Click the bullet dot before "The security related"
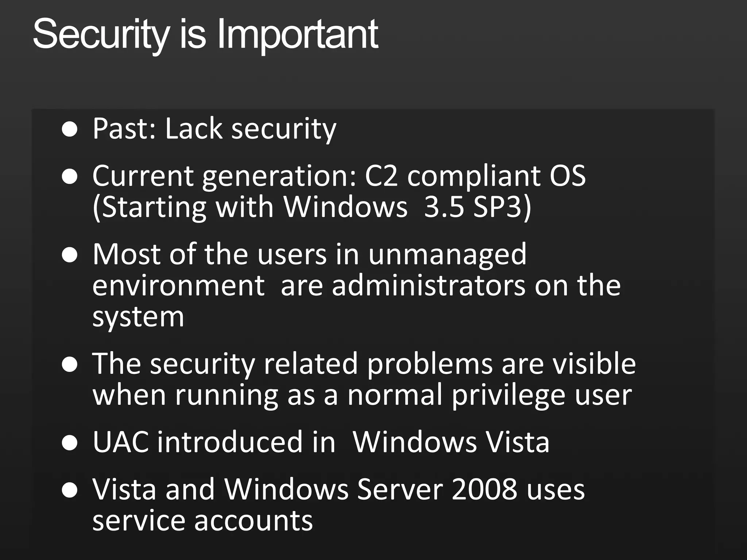This screenshot has width=747, height=560. point(69,365)
